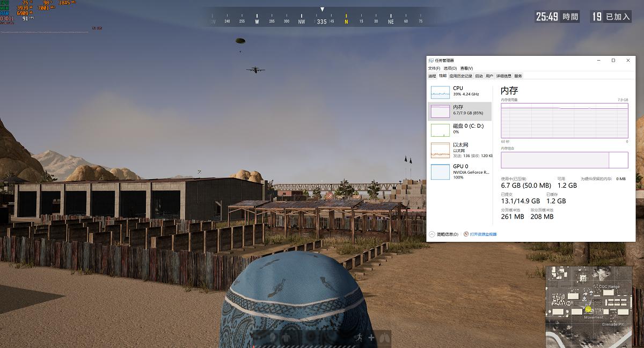Click the 0 MB hardware reserved value
The height and width of the screenshot is (348, 644).
(x=621, y=179)
